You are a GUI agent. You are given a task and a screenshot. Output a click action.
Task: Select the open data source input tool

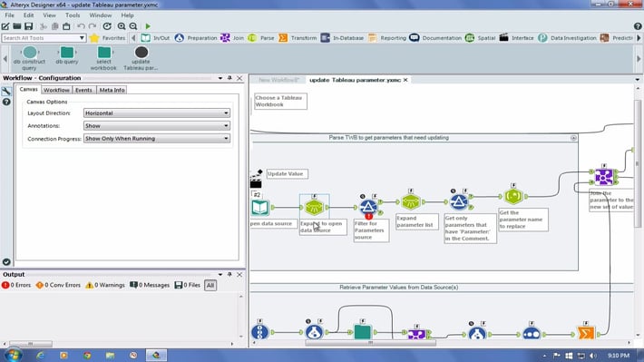pyautogui.click(x=260, y=208)
